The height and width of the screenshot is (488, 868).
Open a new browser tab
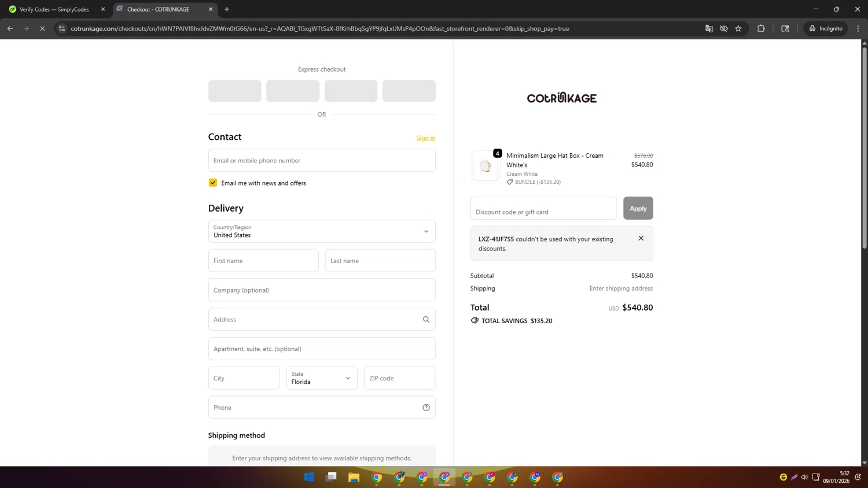tap(227, 9)
